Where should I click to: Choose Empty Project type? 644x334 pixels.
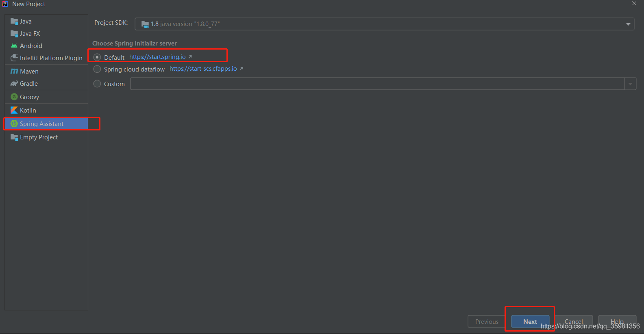click(x=46, y=137)
